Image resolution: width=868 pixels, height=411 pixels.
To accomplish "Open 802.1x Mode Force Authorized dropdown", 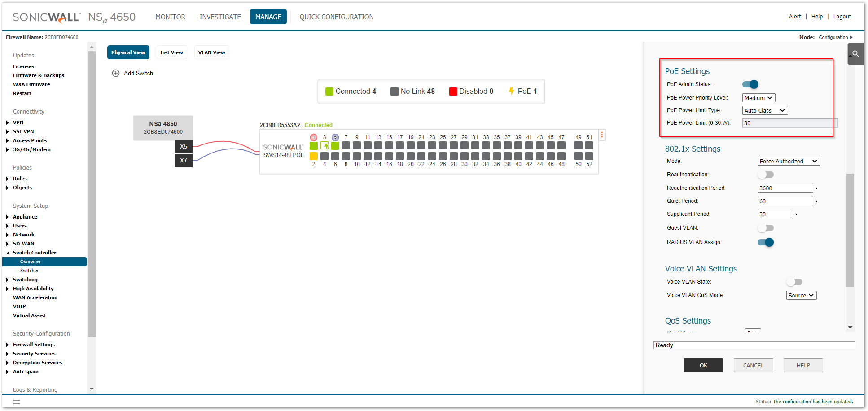I will pyautogui.click(x=789, y=161).
